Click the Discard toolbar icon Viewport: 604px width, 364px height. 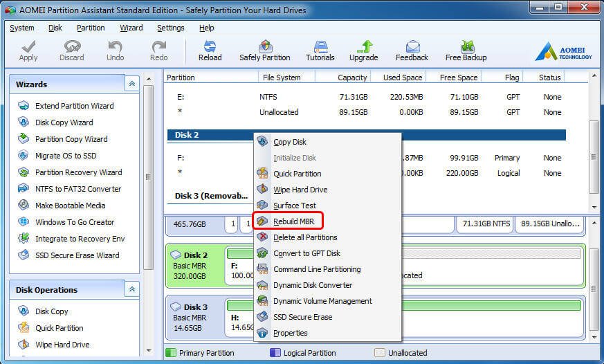coord(72,51)
